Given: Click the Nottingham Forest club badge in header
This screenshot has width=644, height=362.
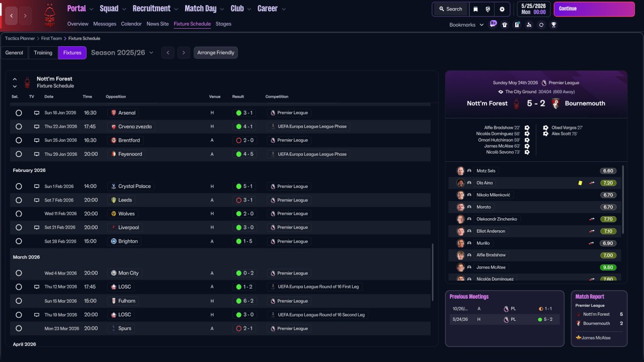Looking at the screenshot, I should 49,16.
